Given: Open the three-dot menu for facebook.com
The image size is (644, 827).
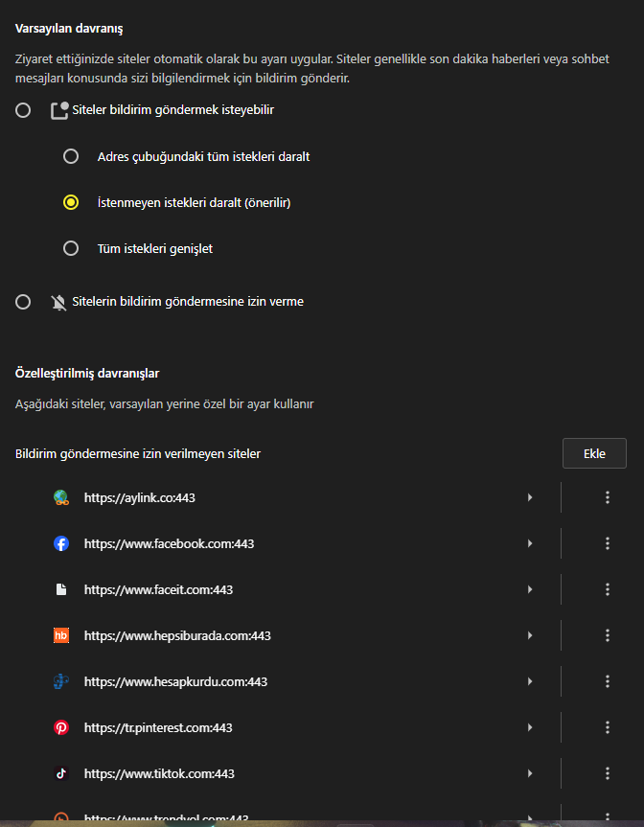Looking at the screenshot, I should [607, 543].
